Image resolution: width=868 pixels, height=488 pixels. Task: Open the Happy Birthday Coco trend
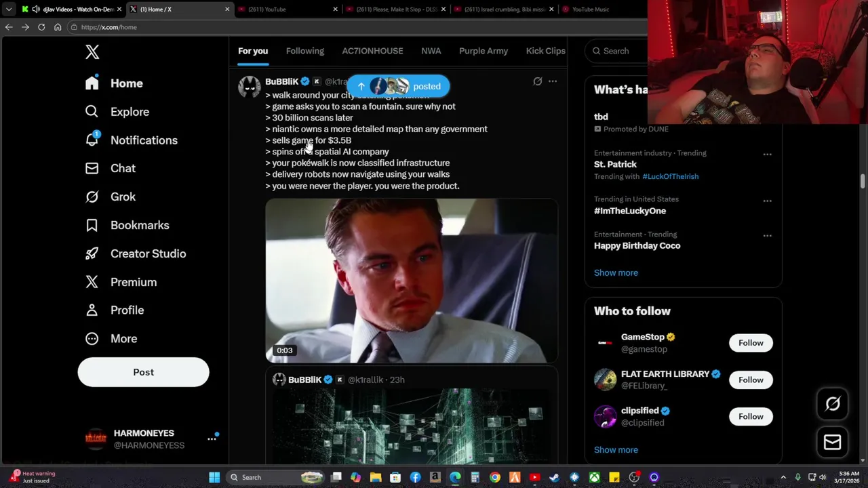637,245
